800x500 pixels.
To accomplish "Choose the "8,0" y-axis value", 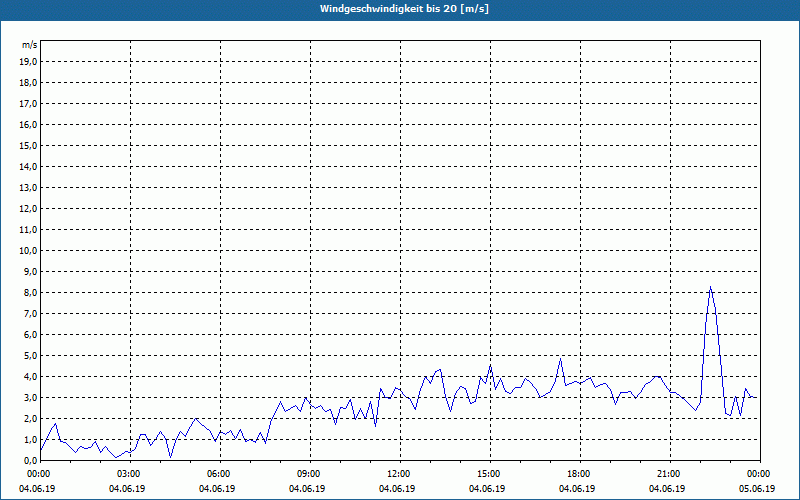I will [30, 293].
